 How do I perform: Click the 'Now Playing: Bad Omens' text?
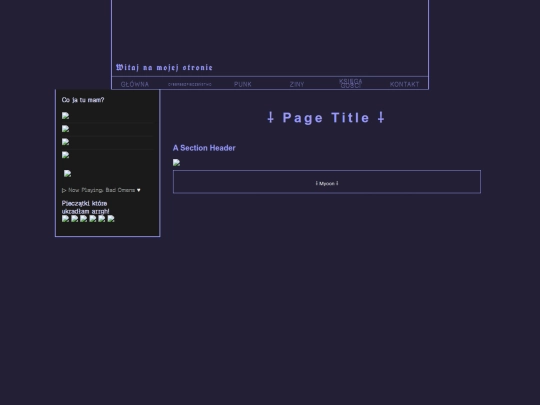101,190
